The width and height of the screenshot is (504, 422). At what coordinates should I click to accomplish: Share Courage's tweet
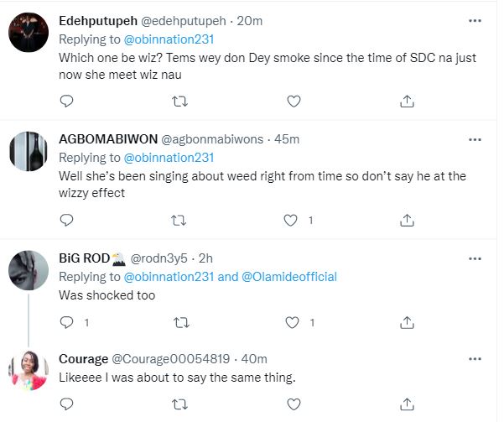click(407, 405)
